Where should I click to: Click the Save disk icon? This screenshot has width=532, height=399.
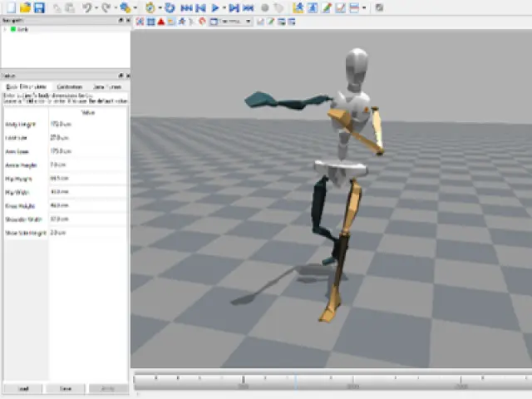click(38, 7)
